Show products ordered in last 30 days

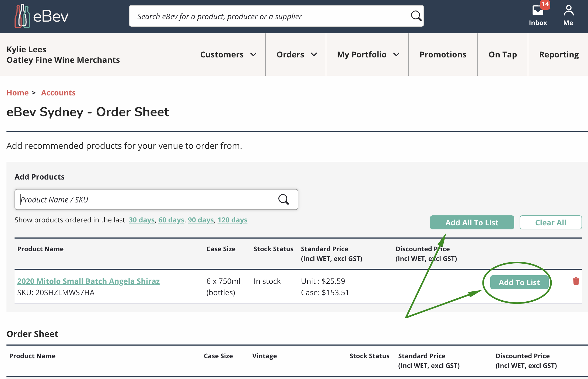tap(142, 220)
